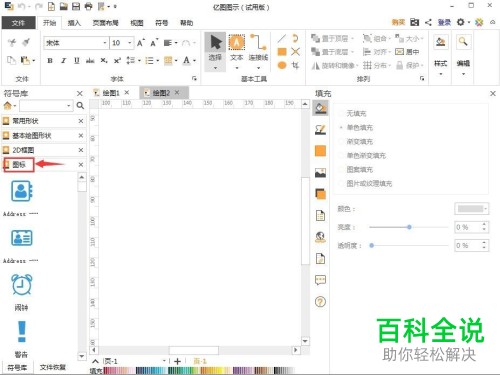Click the alarm clock 闹钟 symbol thumbnail
This screenshot has width=500, height=375.
pyautogui.click(x=22, y=285)
